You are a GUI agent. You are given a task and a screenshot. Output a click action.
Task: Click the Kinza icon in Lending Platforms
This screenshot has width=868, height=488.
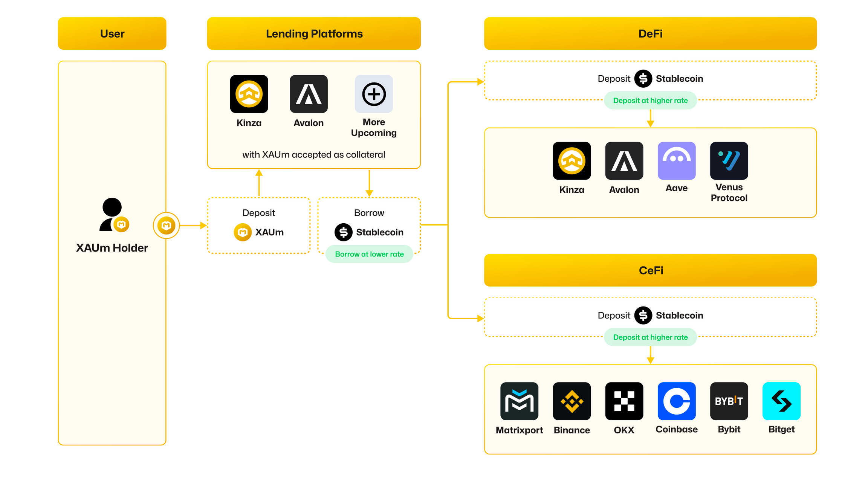[249, 94]
